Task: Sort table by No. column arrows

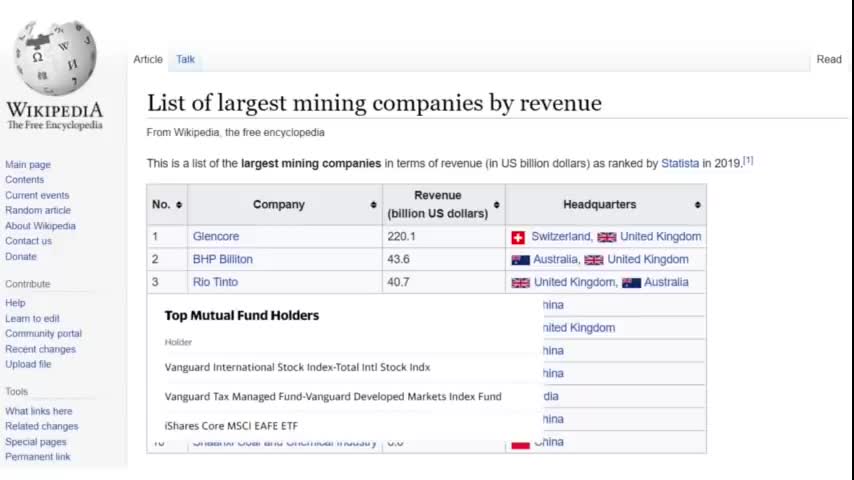Action: 179,205
